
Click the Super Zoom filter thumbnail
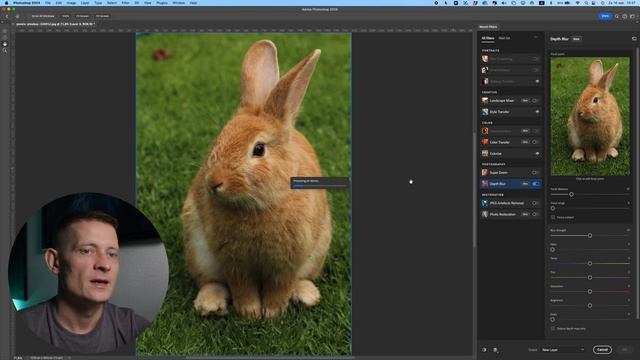(485, 173)
